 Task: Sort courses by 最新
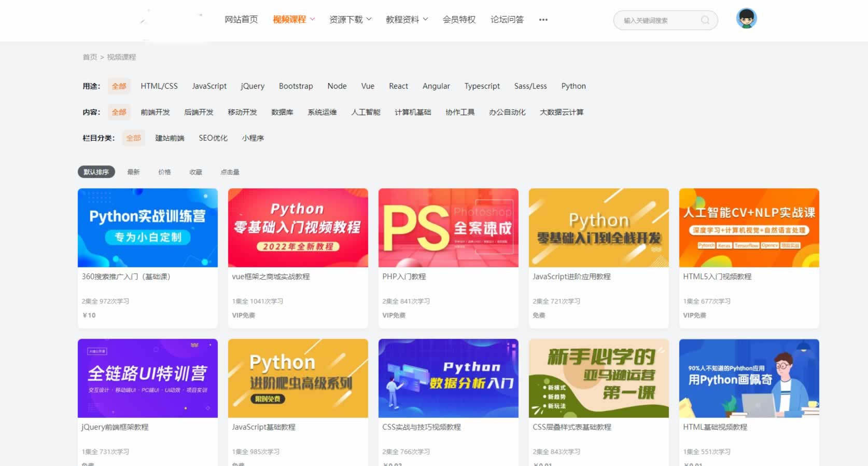(x=133, y=172)
